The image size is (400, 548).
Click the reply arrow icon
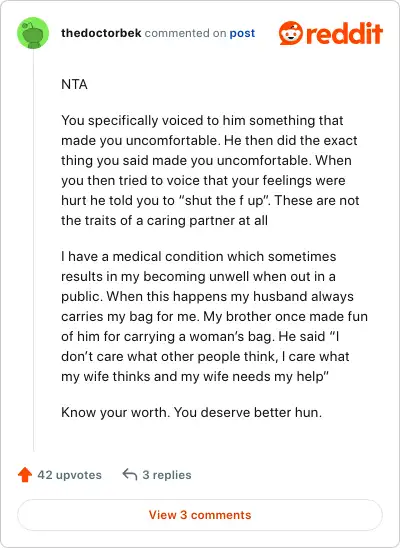(130, 475)
